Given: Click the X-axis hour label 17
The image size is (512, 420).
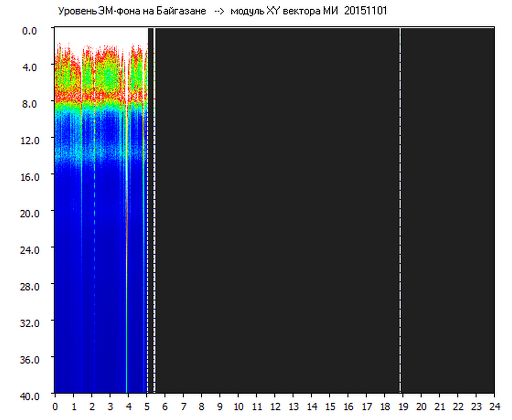Looking at the screenshot, I should [366, 406].
